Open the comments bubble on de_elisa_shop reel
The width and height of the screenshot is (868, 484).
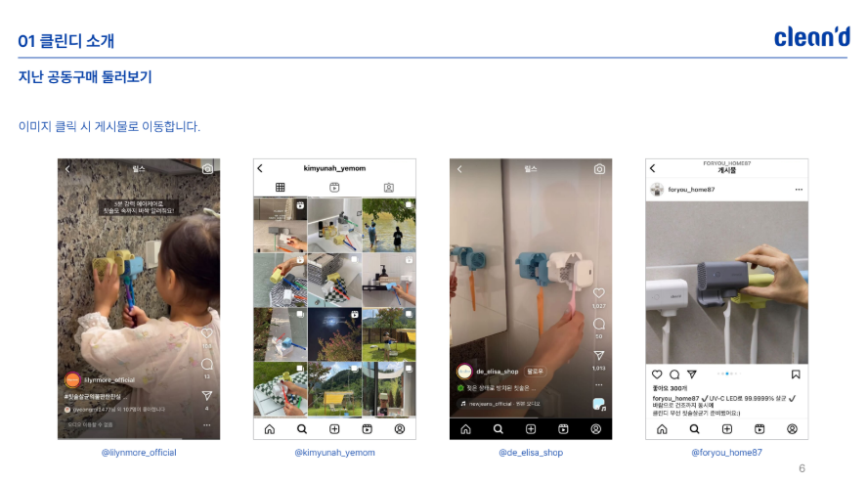point(599,324)
